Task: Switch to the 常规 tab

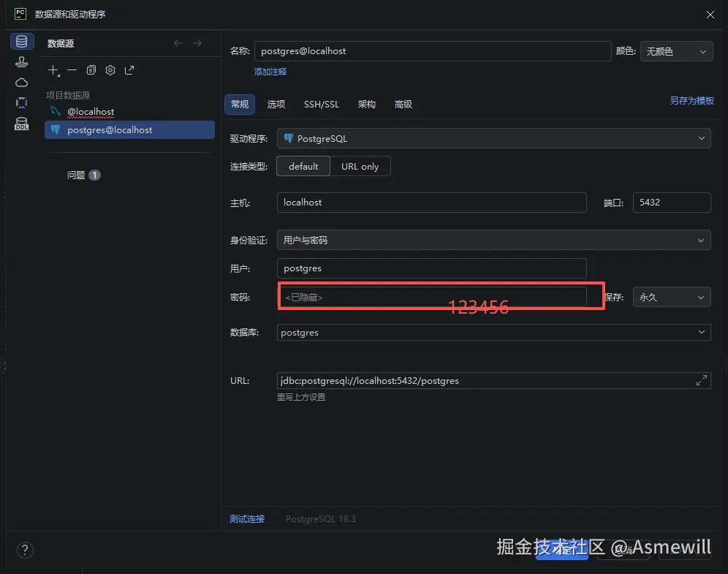Action: 240,105
